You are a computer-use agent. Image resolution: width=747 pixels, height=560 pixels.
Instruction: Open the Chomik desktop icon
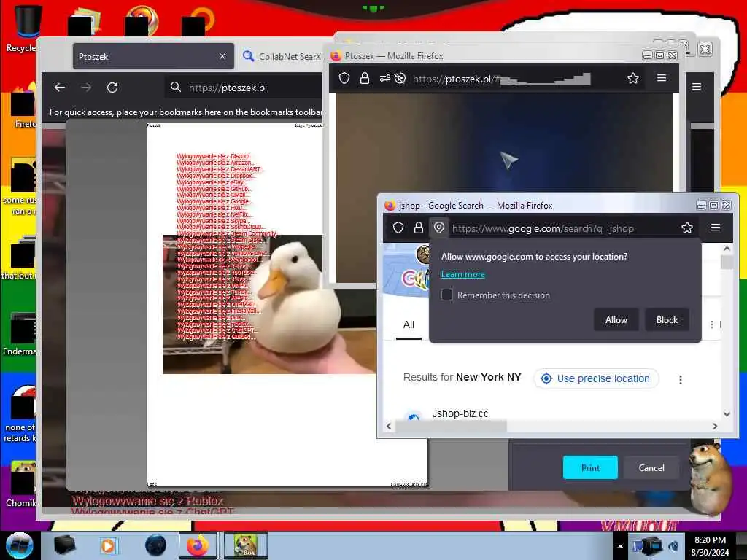click(x=21, y=484)
